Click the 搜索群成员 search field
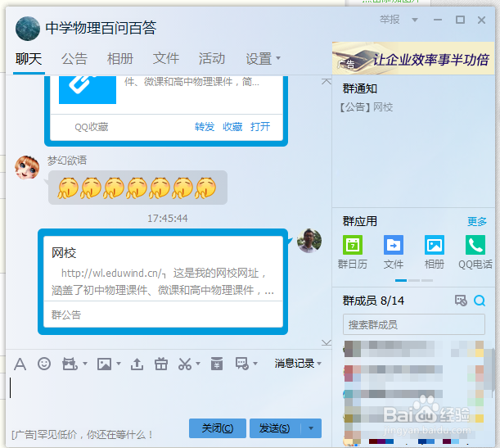Image resolution: width=500 pixels, height=448 pixels. coord(414,324)
